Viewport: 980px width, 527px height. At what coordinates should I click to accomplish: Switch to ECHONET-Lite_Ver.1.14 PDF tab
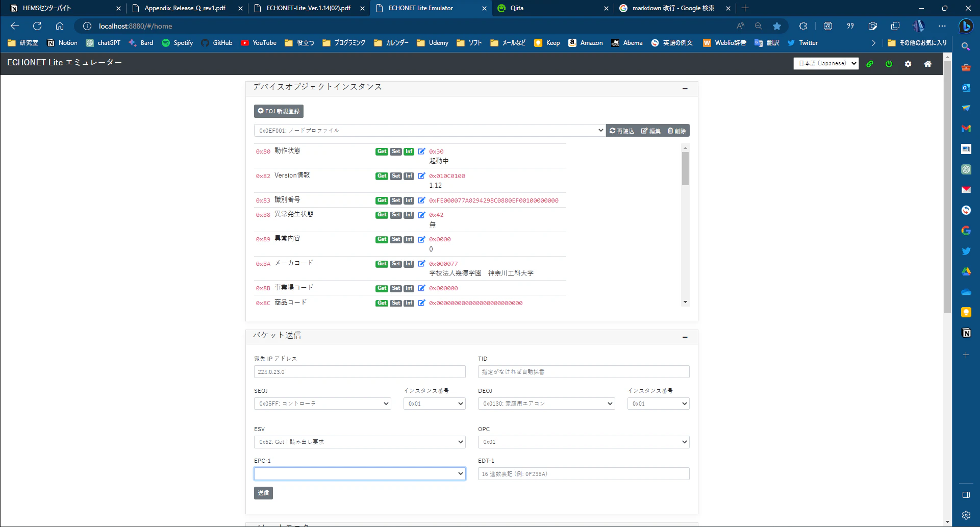[x=309, y=8]
